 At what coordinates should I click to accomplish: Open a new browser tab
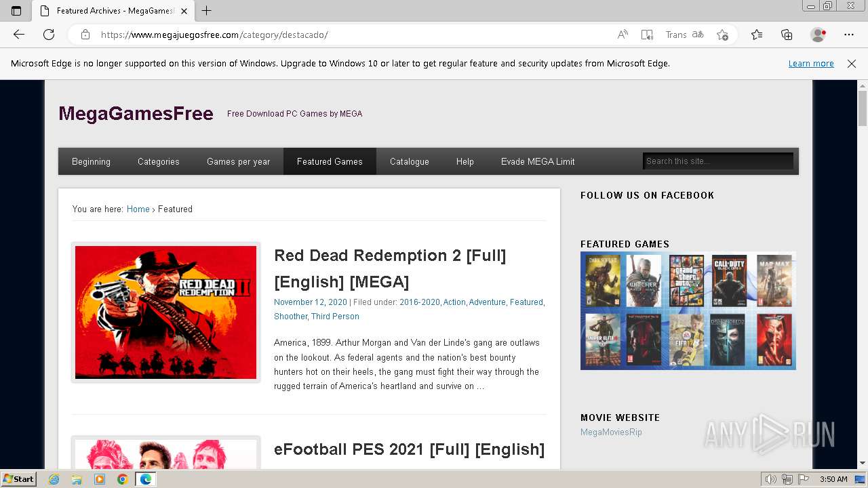click(207, 11)
